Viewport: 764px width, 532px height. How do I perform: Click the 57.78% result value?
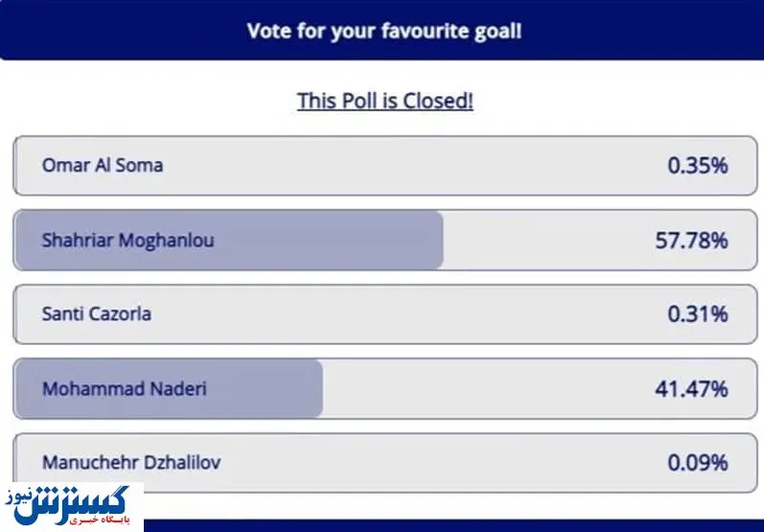pyautogui.click(x=691, y=240)
